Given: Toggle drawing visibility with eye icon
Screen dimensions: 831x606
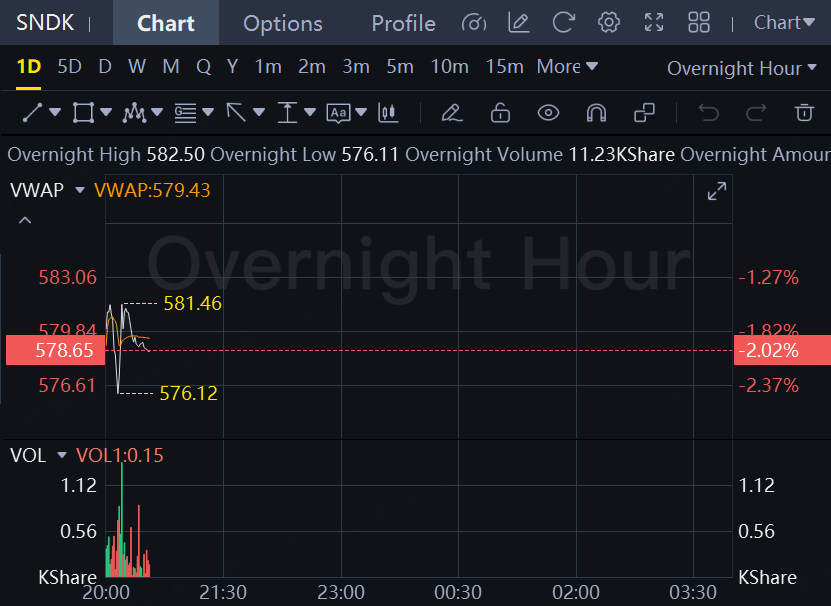Looking at the screenshot, I should click(x=548, y=113).
